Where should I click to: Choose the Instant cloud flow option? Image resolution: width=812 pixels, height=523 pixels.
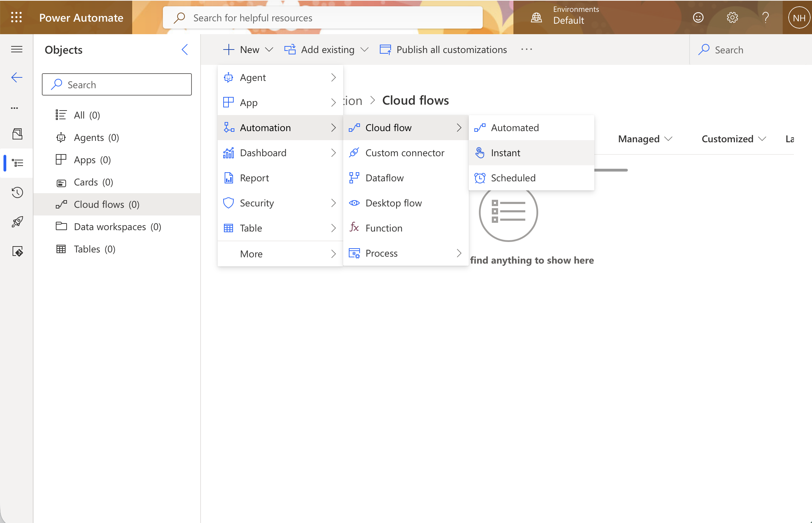click(532, 153)
